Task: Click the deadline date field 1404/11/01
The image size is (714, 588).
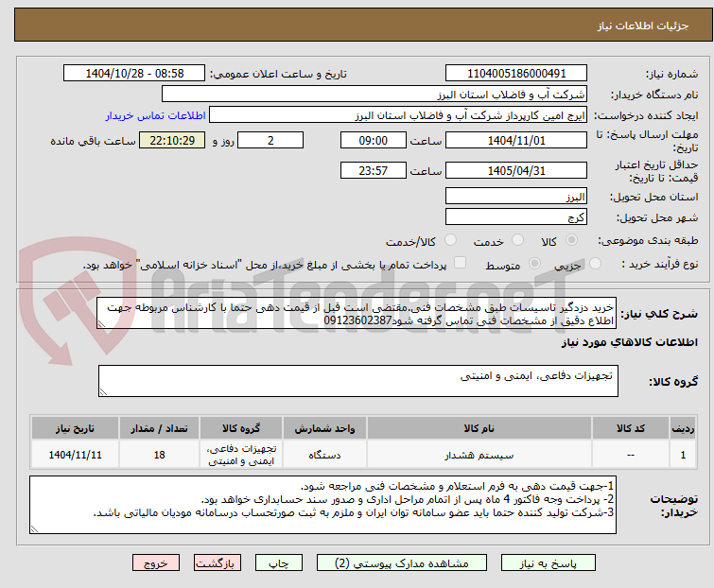Action: point(516,140)
